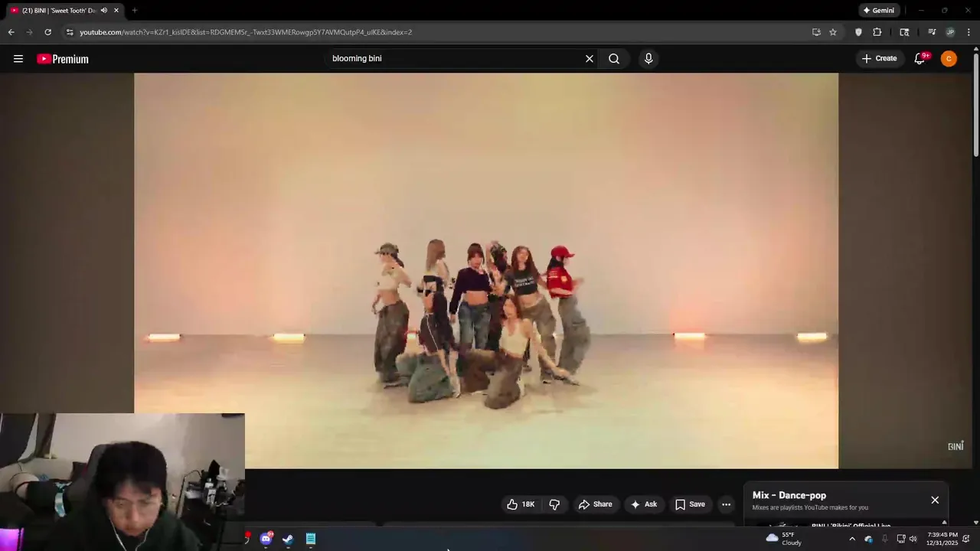The width and height of the screenshot is (980, 551).
Task: Open the Notepad taskbar icon
Action: click(311, 539)
